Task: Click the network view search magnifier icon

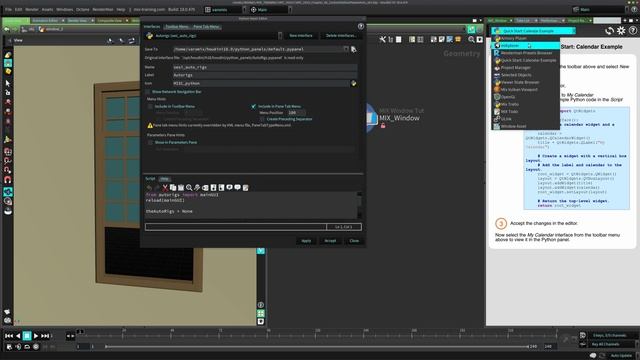Action: 471,40
